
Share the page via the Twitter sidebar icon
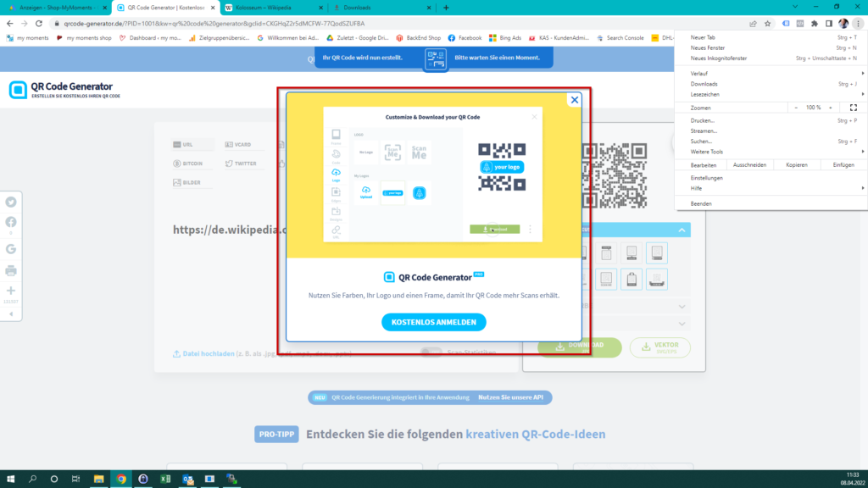tap(11, 202)
